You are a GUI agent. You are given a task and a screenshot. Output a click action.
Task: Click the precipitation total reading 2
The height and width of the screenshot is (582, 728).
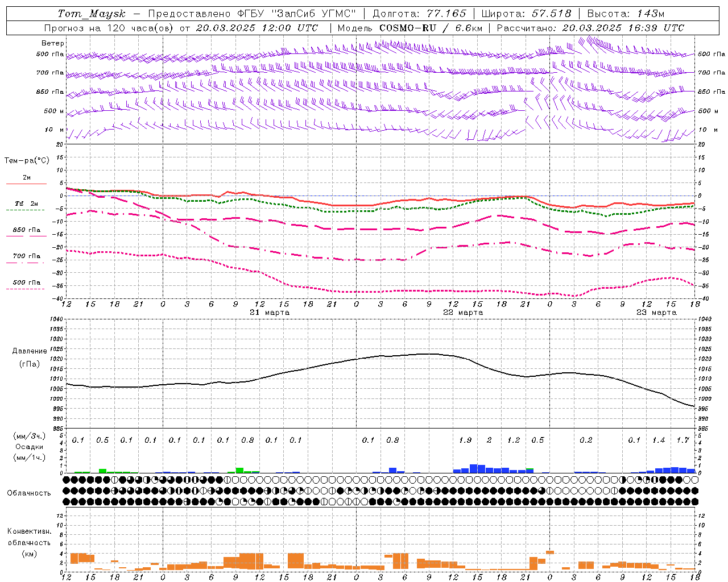(489, 440)
